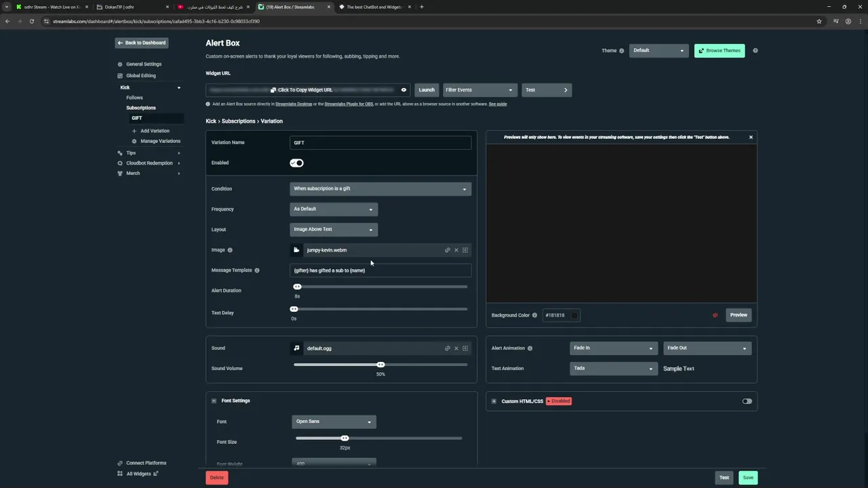
Task: Click the Sound Volume slider handle
Action: (x=380, y=365)
